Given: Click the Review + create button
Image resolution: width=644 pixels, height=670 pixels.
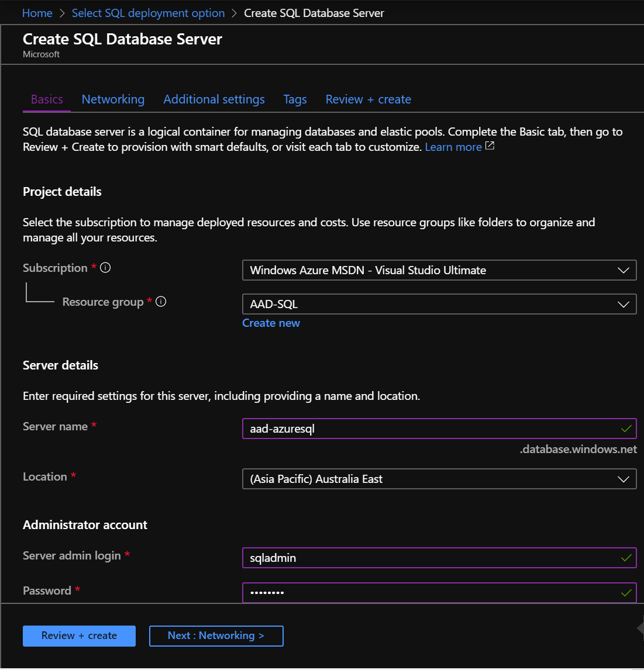Looking at the screenshot, I should pyautogui.click(x=79, y=636).
